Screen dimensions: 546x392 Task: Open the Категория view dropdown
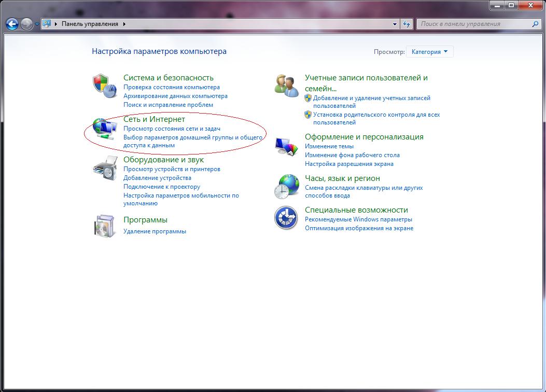(430, 52)
